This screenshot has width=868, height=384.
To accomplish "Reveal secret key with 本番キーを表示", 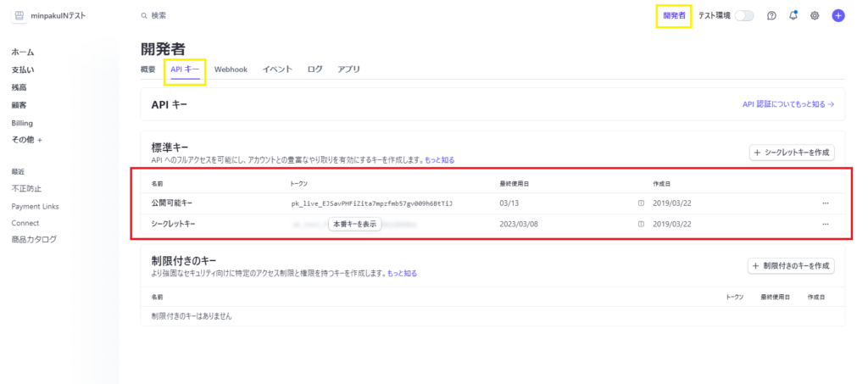I will point(354,224).
